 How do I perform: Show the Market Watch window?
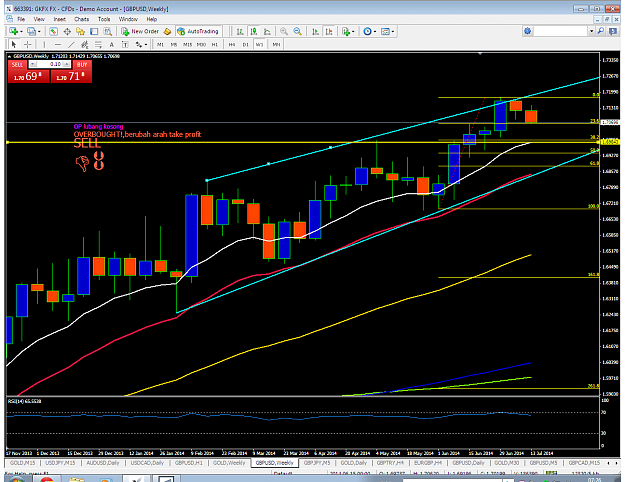point(53,31)
